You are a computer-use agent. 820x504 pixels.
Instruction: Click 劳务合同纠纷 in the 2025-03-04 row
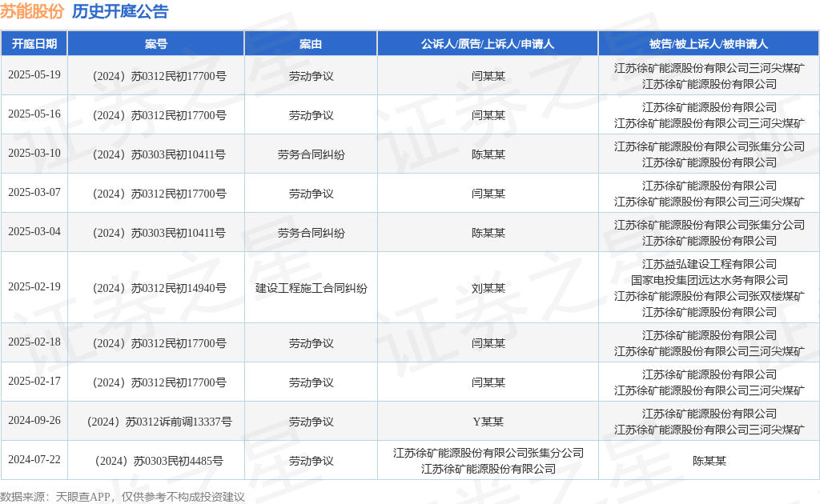(x=312, y=233)
